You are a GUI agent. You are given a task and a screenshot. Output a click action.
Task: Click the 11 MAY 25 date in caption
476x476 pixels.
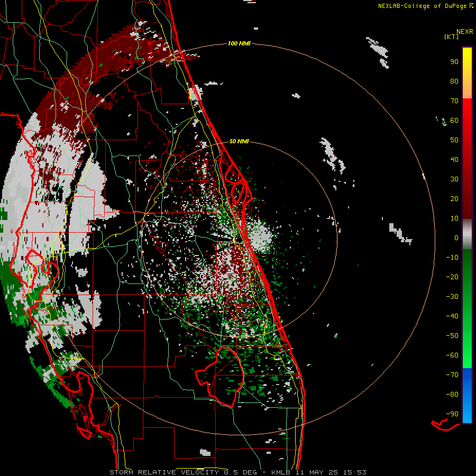[x=317, y=472]
